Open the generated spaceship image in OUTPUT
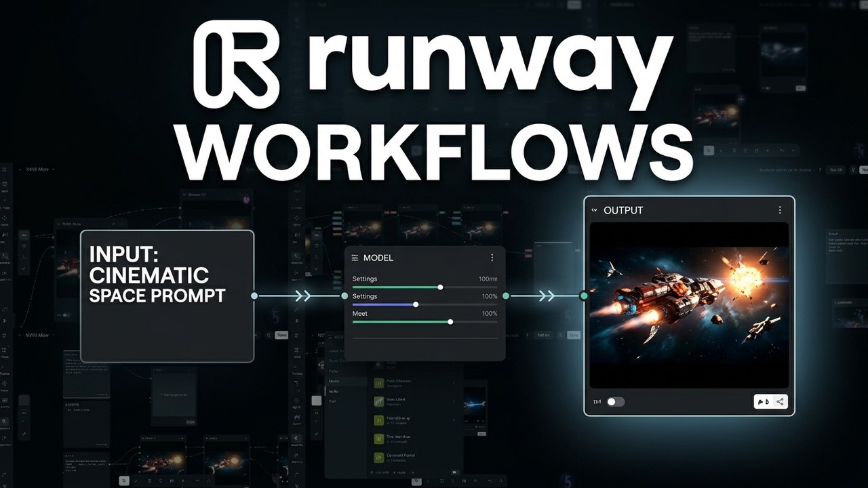Image resolution: width=868 pixels, height=488 pixels. [x=689, y=305]
